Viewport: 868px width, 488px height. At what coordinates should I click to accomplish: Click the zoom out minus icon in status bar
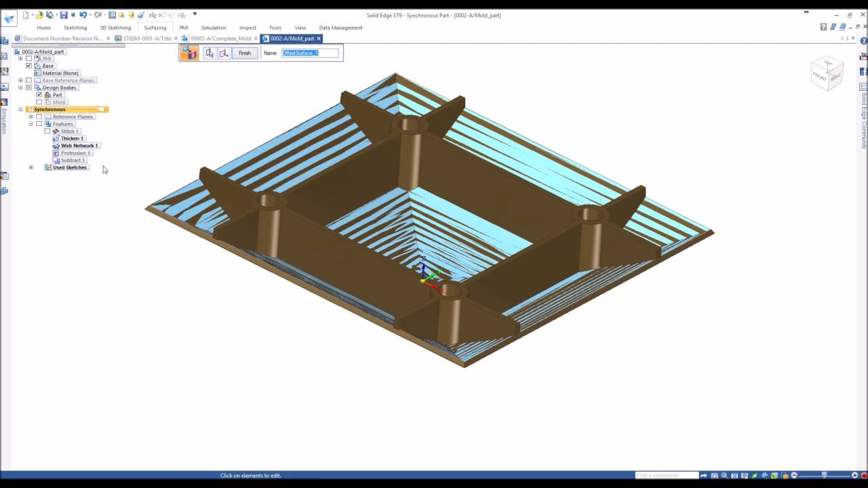point(794,475)
